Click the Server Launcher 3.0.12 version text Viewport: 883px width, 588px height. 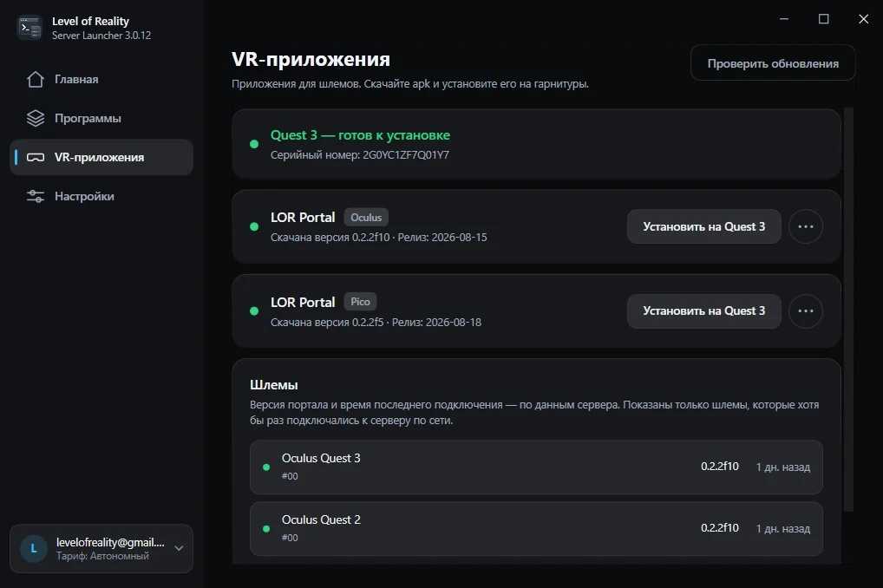[x=101, y=36]
